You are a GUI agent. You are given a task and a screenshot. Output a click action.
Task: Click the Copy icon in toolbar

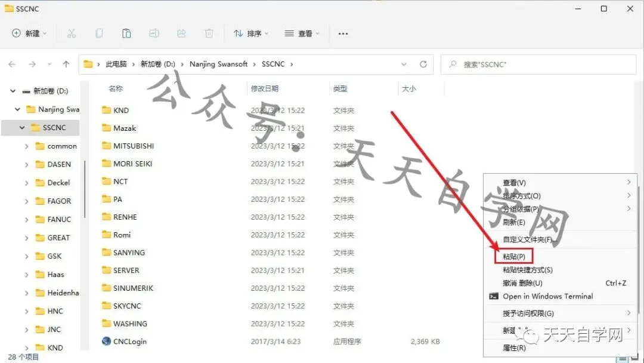pyautogui.click(x=99, y=33)
